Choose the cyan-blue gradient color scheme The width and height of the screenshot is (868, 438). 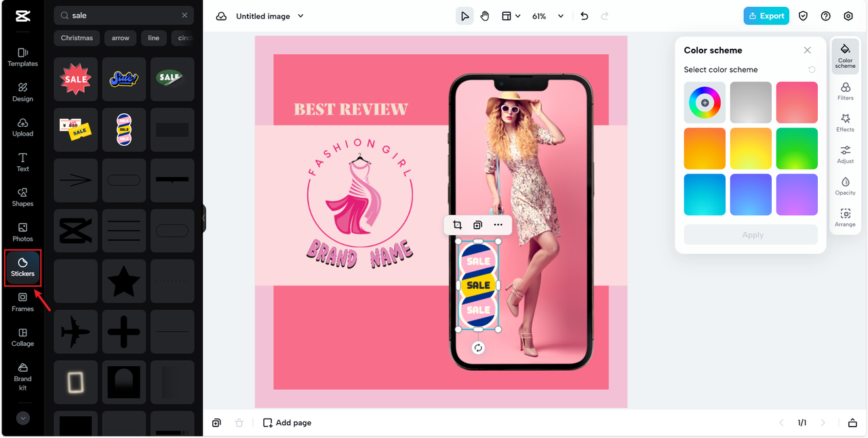click(x=705, y=195)
